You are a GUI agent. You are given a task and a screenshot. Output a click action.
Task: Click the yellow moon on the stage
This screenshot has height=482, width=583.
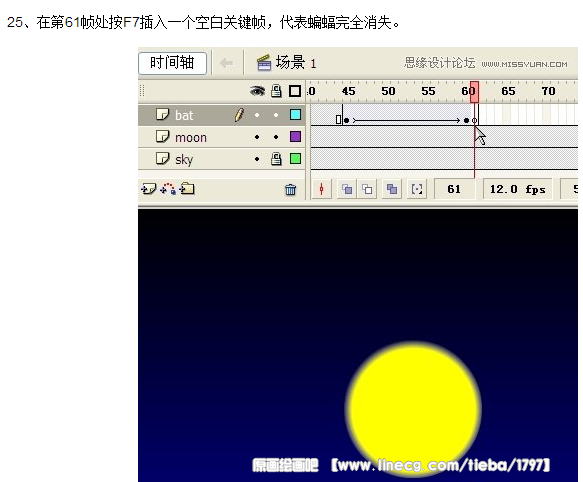(413, 410)
